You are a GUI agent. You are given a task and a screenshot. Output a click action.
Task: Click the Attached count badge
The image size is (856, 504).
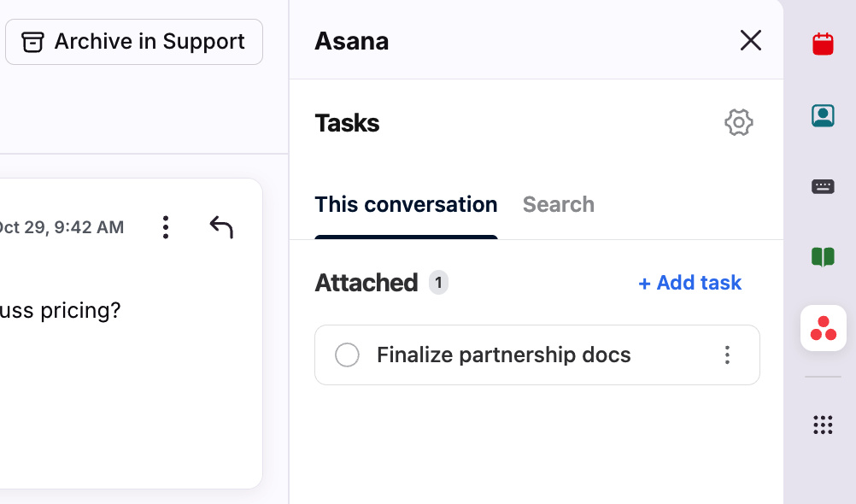(x=438, y=283)
